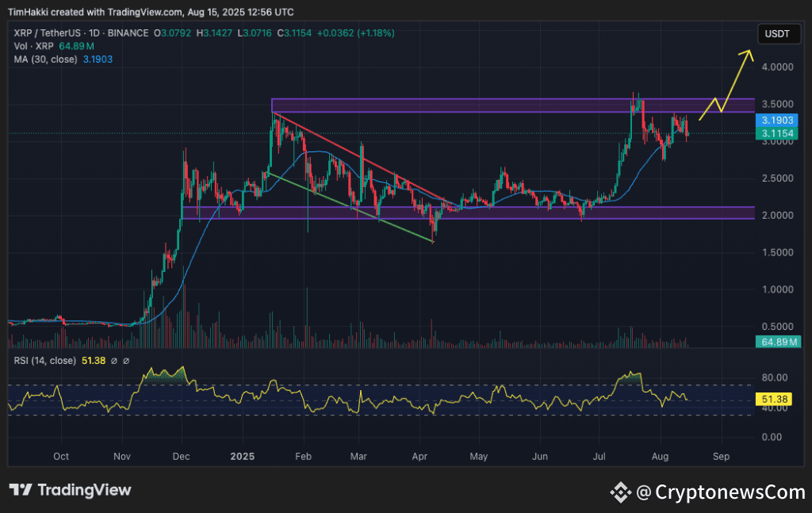Screen dimensions: 812x513
Task: Click the Feb label on time axis
Action: 303,457
